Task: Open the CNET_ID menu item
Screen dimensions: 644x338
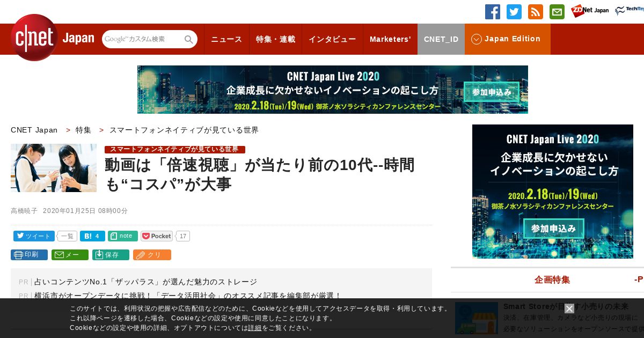Action: [441, 39]
